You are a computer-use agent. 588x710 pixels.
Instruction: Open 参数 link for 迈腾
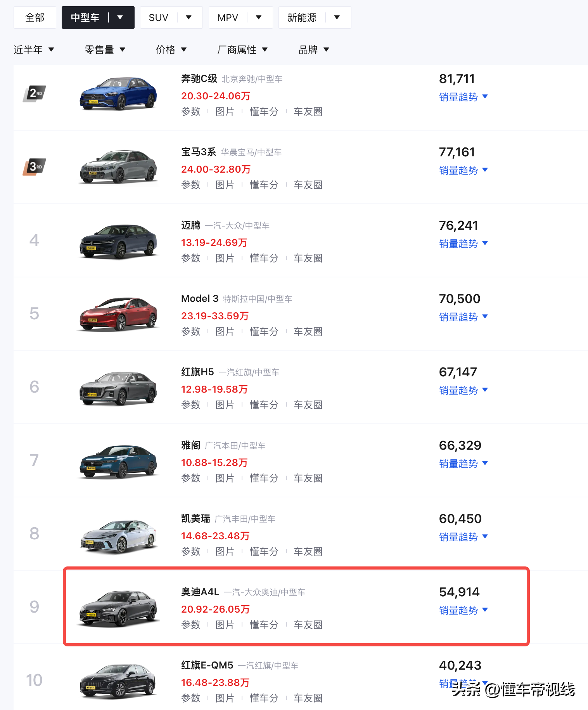(191, 258)
